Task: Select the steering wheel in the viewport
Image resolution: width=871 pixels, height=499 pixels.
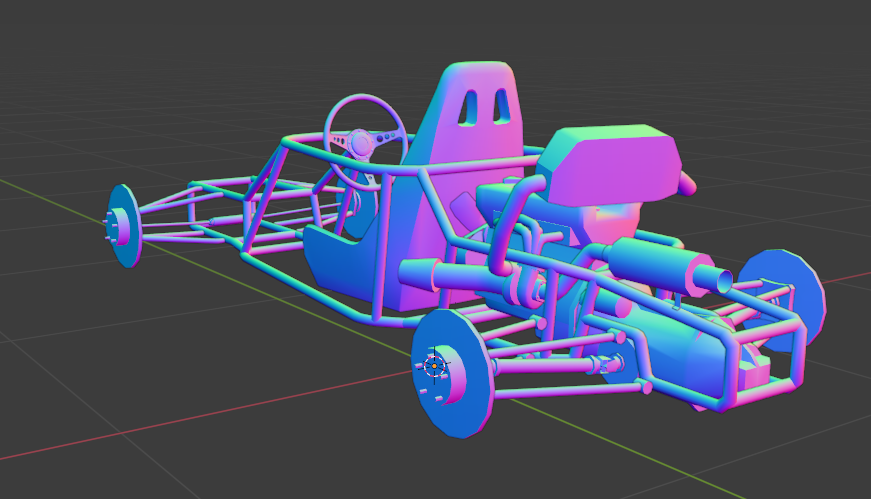Action: tap(366, 141)
